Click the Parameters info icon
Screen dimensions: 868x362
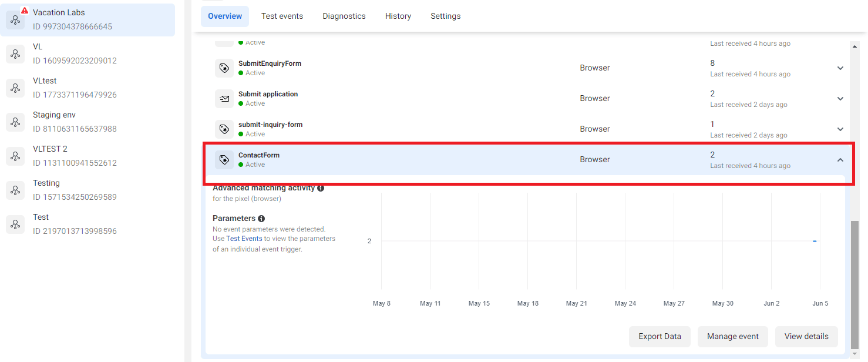(x=261, y=219)
